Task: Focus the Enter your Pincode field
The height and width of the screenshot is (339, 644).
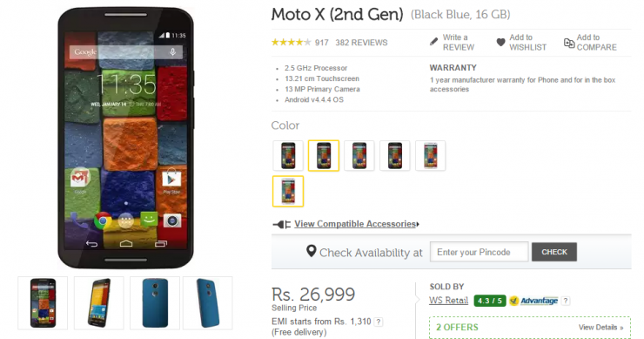Action: pos(479,252)
